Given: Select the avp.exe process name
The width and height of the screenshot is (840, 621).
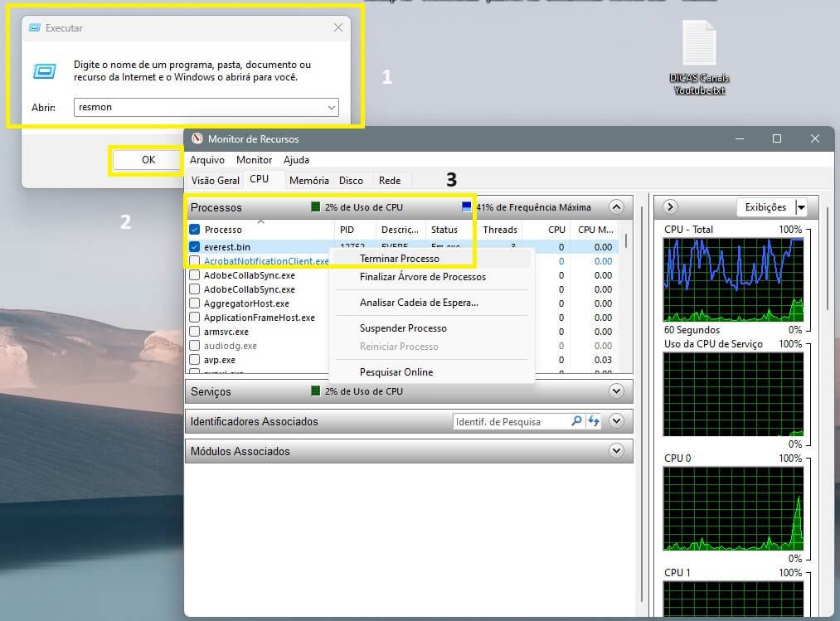Looking at the screenshot, I should pos(220,360).
